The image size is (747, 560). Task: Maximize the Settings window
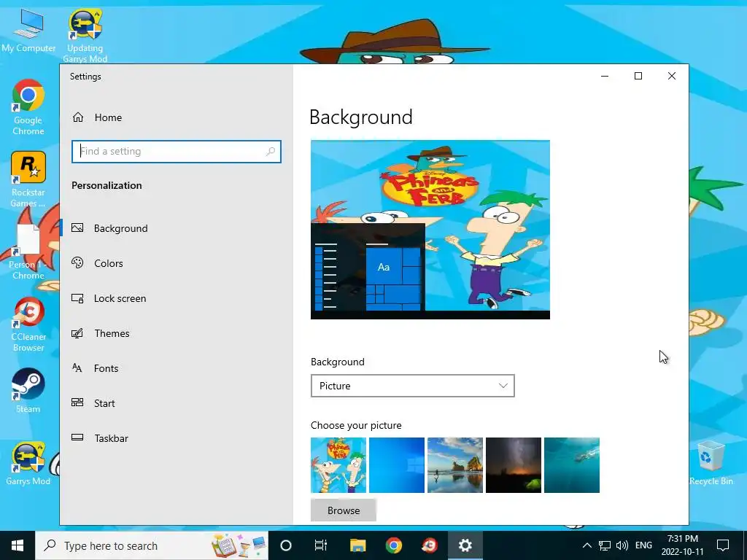pos(638,76)
